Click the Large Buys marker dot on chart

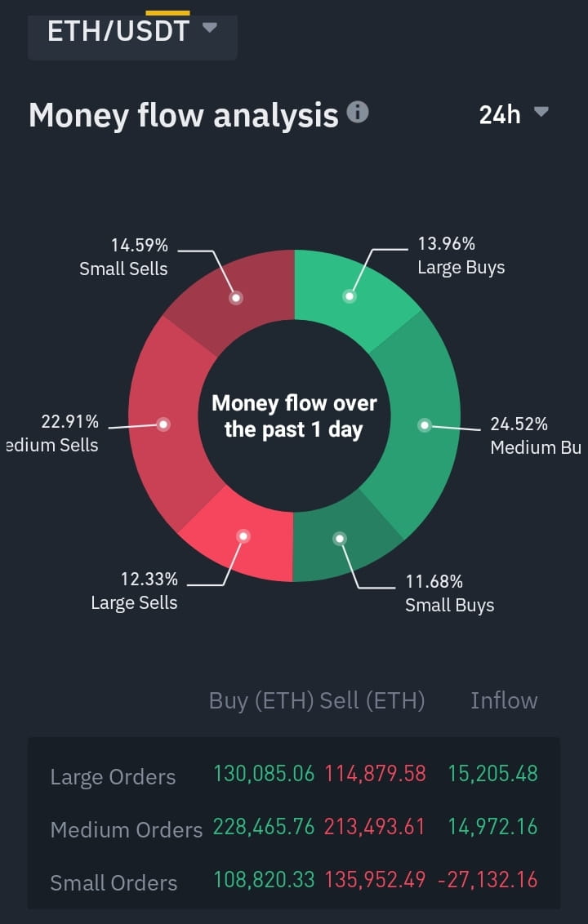[351, 296]
